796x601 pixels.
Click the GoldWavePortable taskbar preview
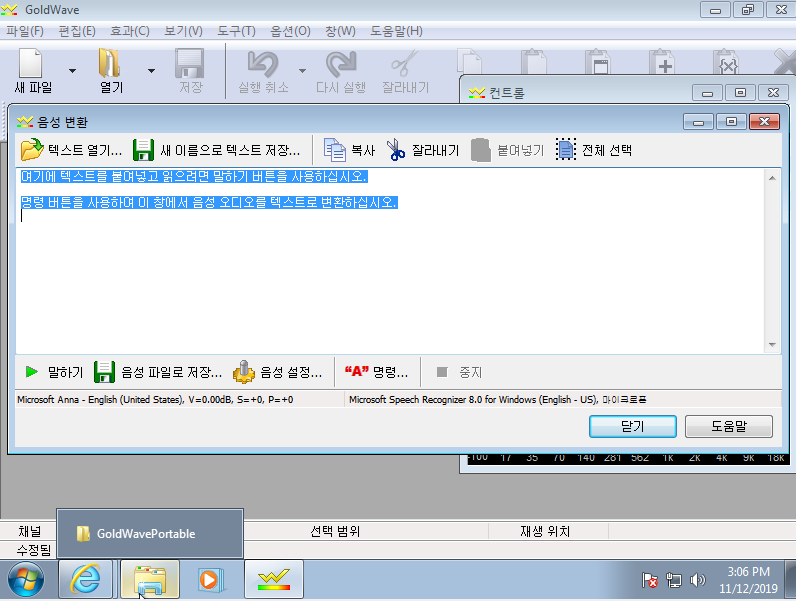coord(150,533)
